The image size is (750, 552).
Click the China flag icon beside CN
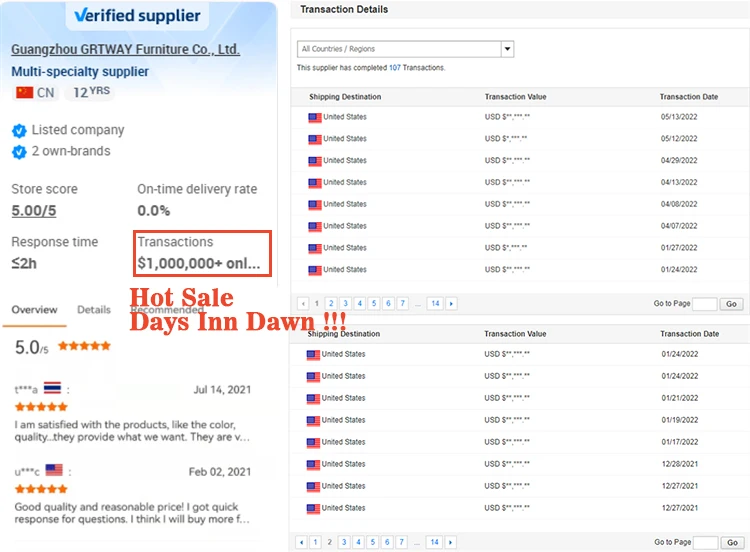point(24,92)
